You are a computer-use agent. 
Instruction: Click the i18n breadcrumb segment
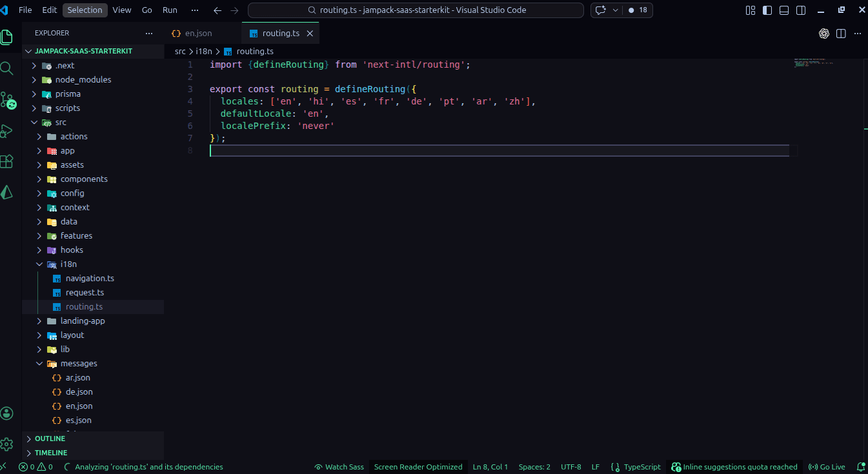(x=204, y=51)
